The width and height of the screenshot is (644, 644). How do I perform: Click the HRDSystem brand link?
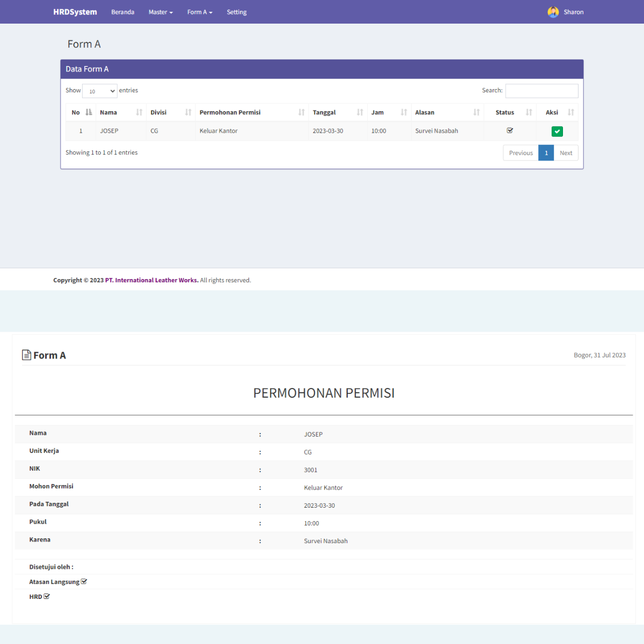pyautogui.click(x=75, y=12)
